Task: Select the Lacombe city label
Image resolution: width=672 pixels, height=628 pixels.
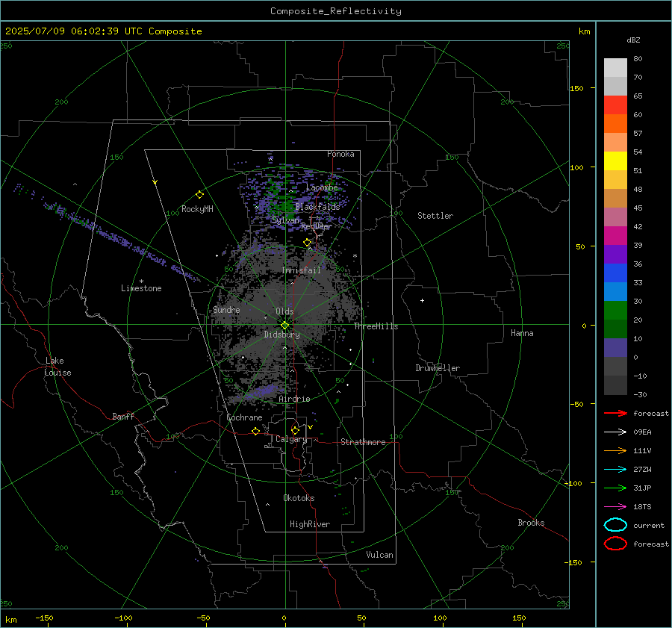Action: click(x=322, y=187)
